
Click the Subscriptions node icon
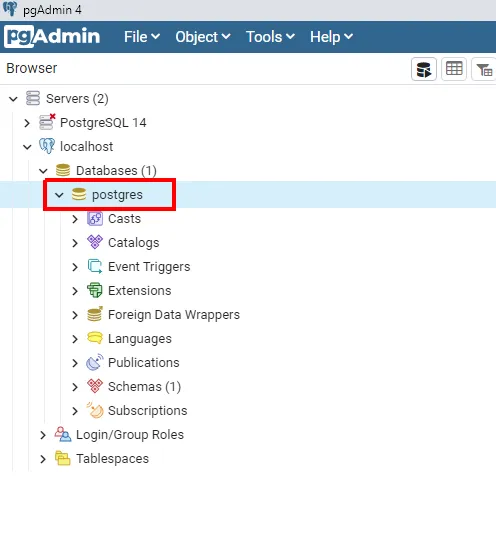[x=95, y=410]
